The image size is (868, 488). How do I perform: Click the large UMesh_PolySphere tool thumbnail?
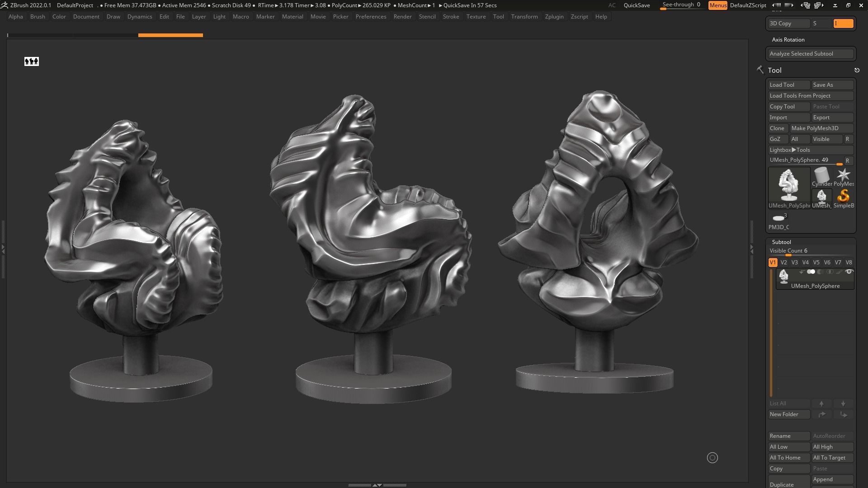[789, 188]
